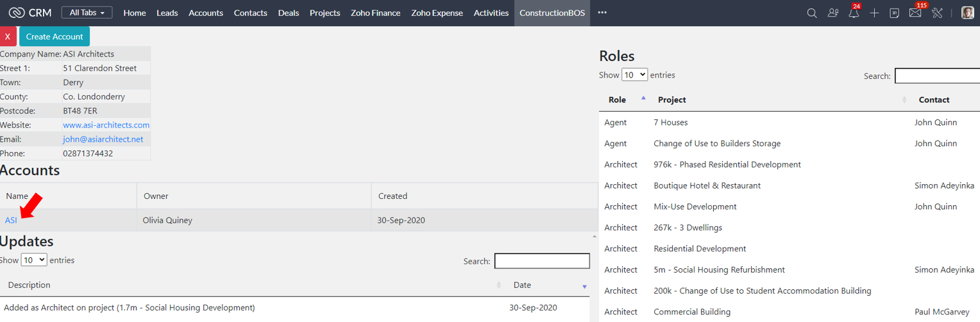Viewport: 980px width, 322px height.
Task: Switch to the Deals tab
Action: (289, 13)
